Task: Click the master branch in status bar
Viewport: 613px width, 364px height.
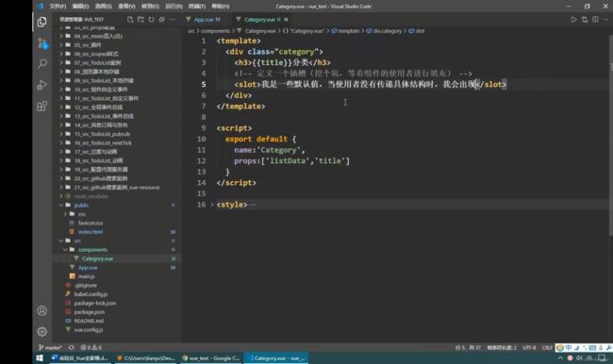Action: tap(50, 347)
